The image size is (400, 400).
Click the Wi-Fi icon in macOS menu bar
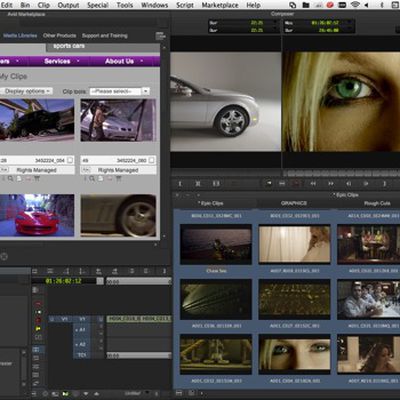[355, 5]
